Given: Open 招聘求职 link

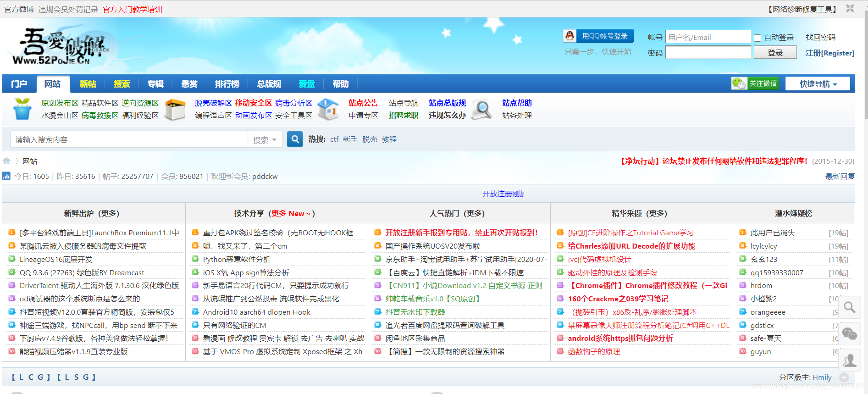Looking at the screenshot, I should (x=404, y=115).
